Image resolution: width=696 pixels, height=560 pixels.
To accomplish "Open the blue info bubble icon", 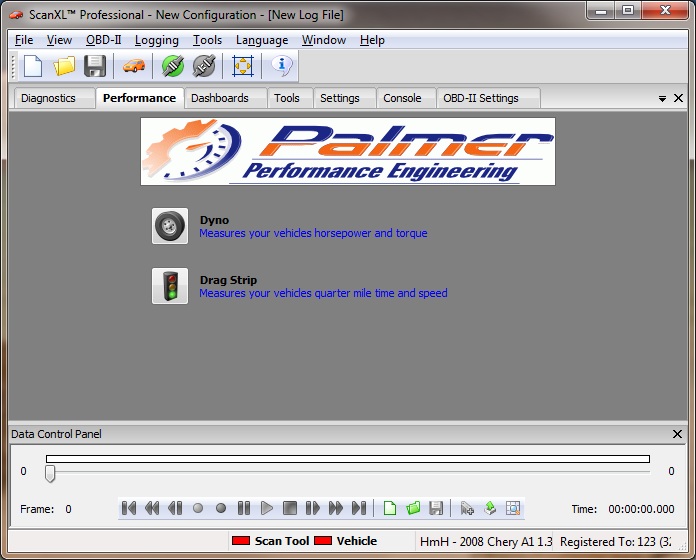I will click(281, 67).
